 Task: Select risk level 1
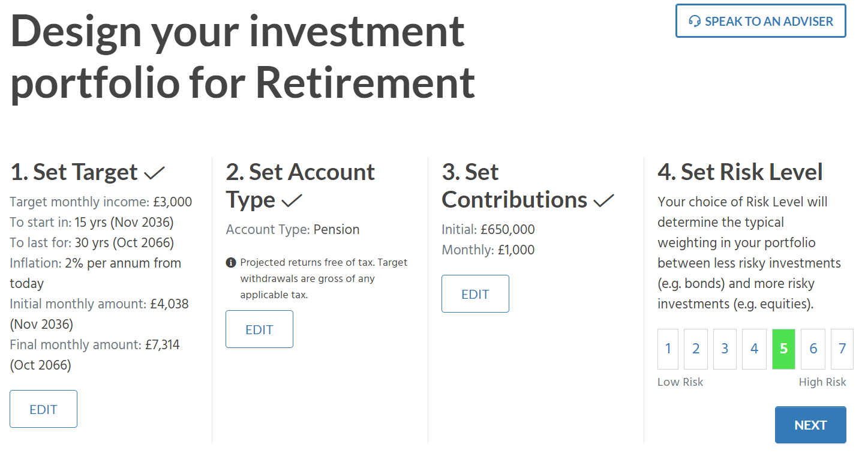668,349
